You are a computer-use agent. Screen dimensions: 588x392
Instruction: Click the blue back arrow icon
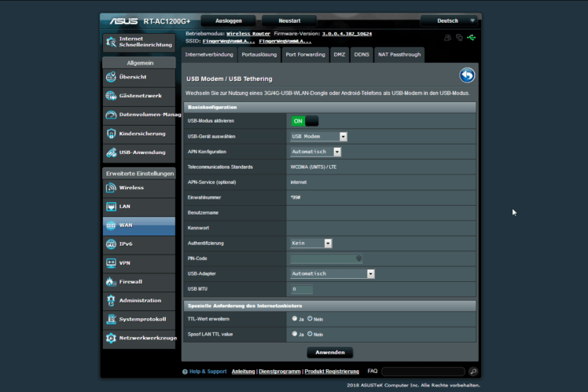467,75
